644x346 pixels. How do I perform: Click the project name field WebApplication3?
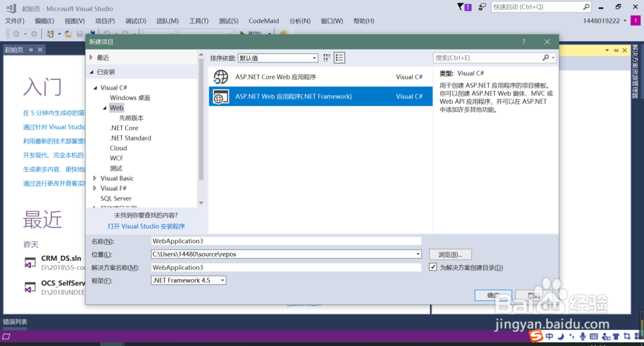point(286,241)
